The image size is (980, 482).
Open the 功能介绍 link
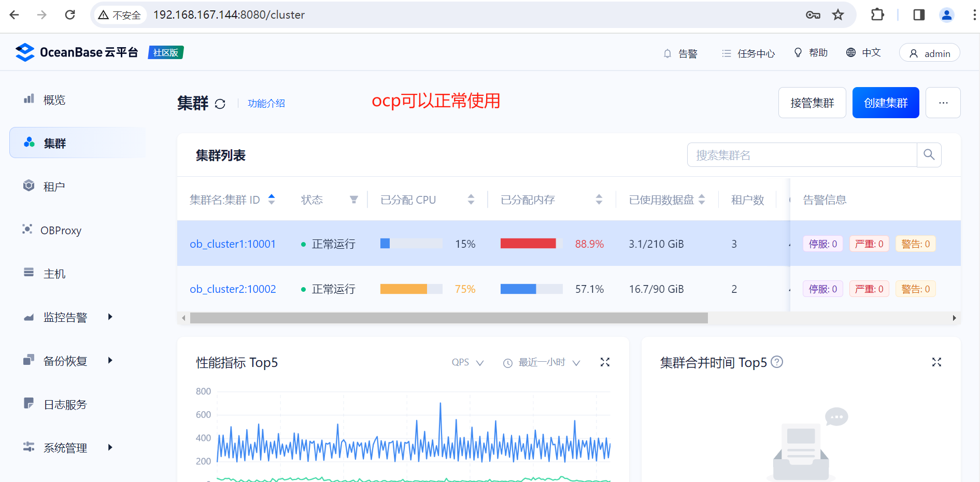coord(266,103)
